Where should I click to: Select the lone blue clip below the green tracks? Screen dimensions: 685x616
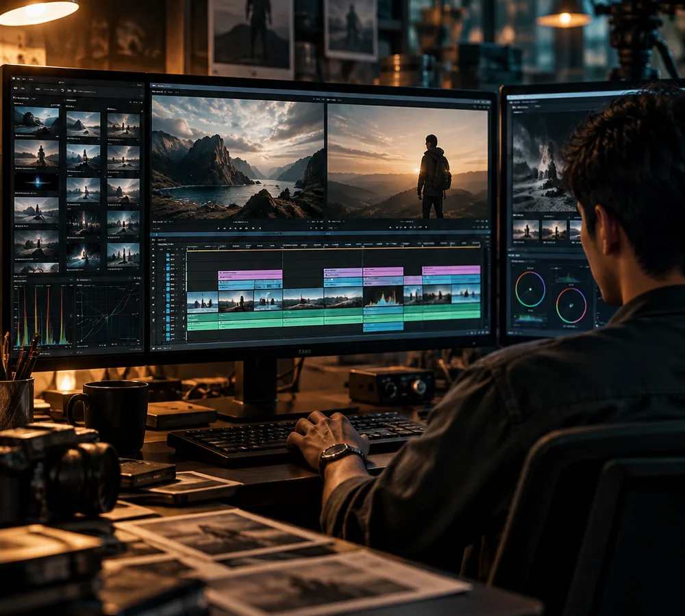[x=383, y=326]
